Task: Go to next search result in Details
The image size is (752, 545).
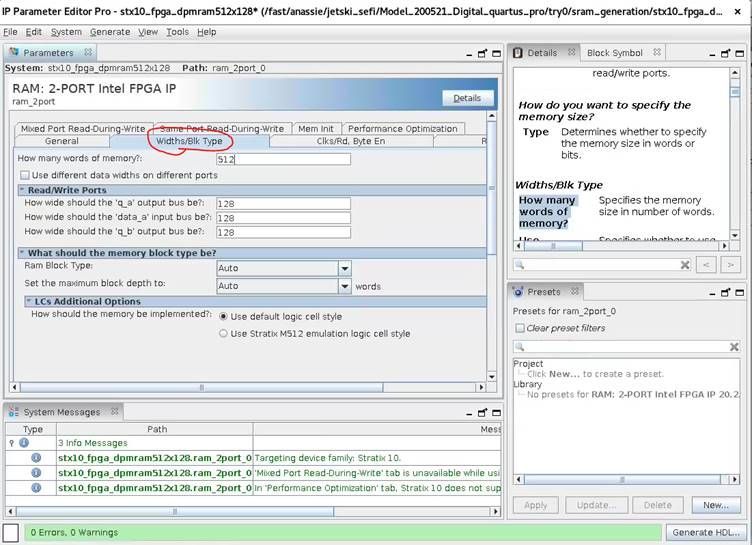Action: coord(731,265)
